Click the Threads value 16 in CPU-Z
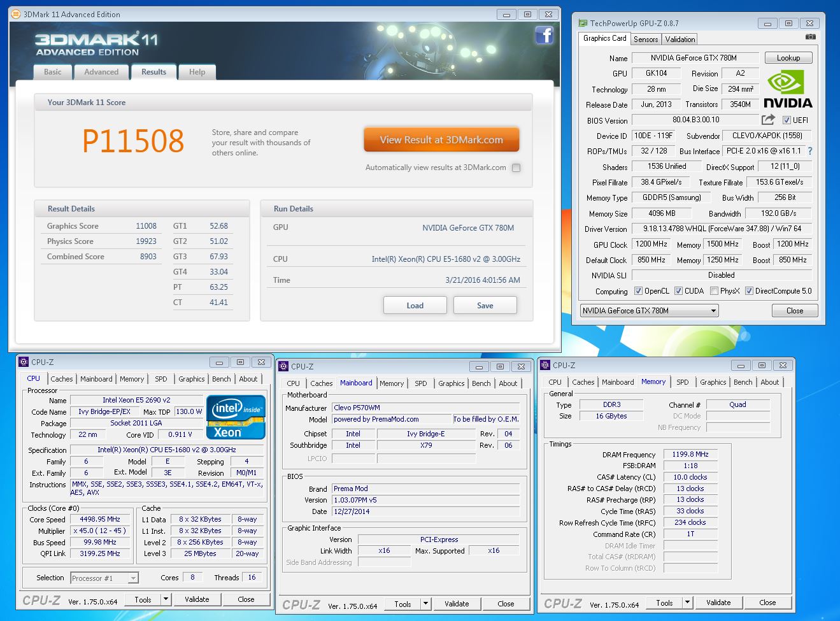This screenshot has height=621, width=840. (252, 578)
